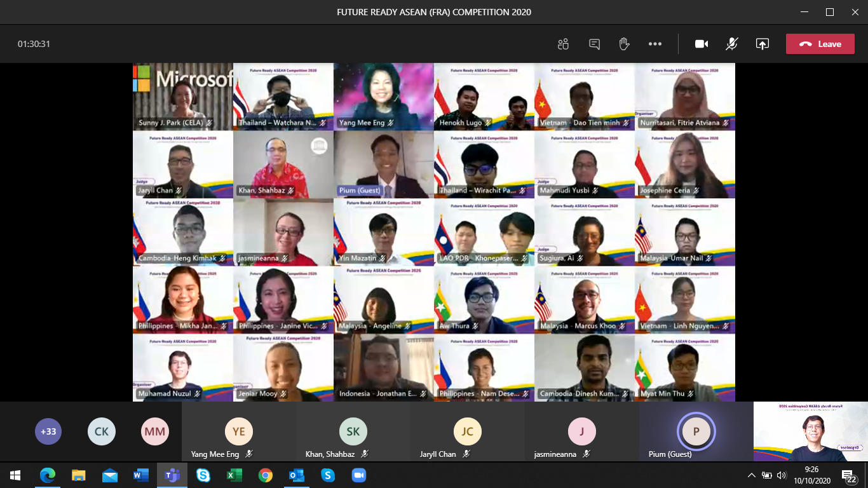Open Microsoft Teams from the taskbar
This screenshot has width=868, height=488.
(x=172, y=475)
